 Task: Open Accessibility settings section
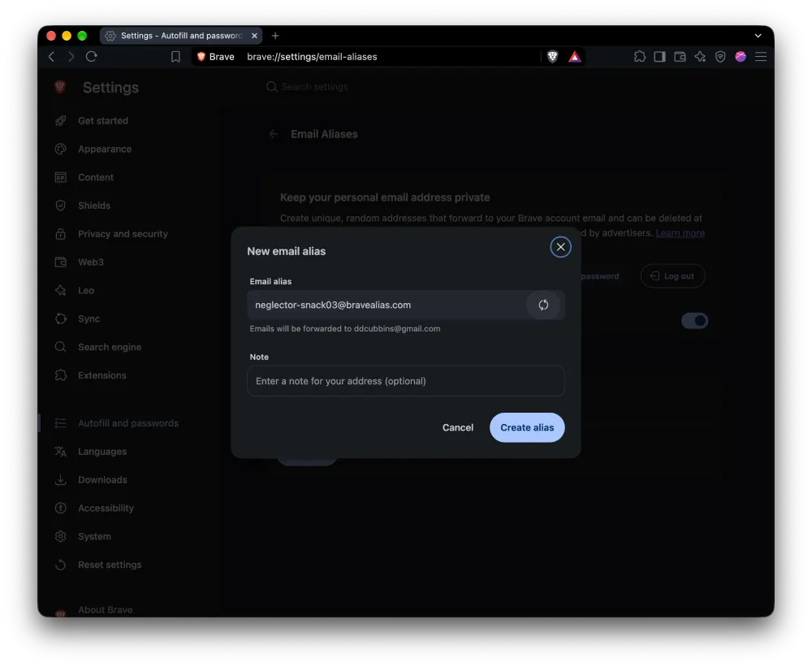(x=106, y=509)
